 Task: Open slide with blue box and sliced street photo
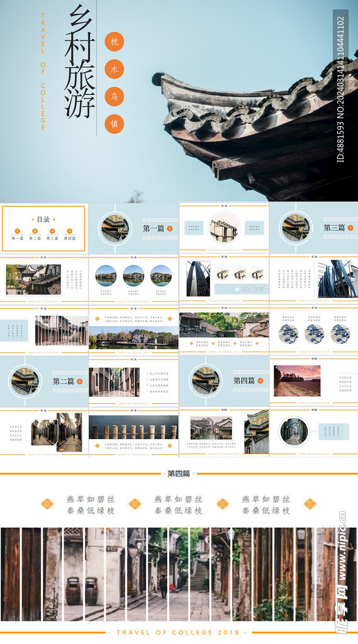[x=44, y=331]
